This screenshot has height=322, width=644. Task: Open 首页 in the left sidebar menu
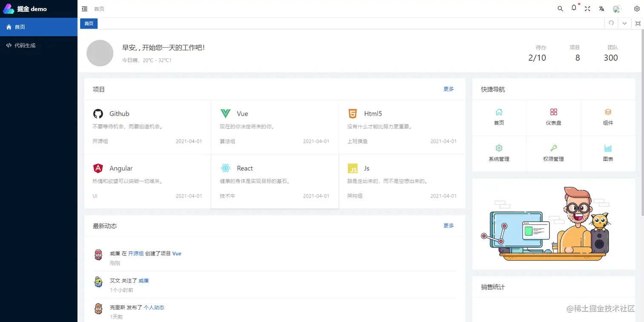tap(39, 27)
